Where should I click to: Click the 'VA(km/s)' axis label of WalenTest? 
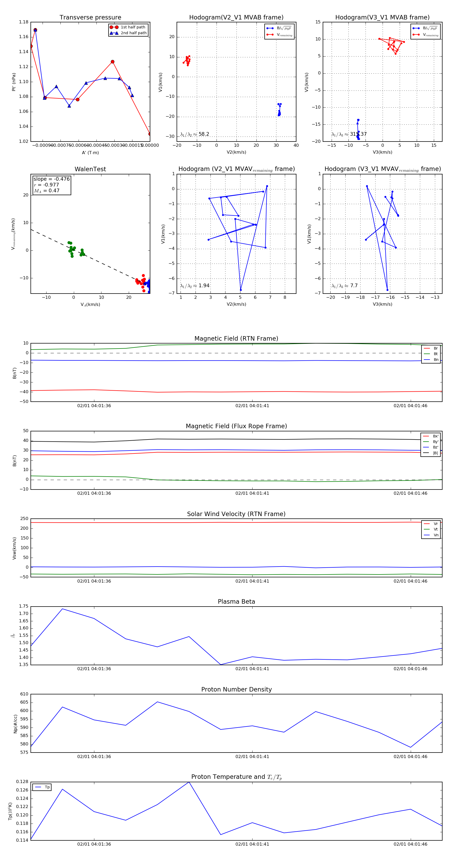tap(90, 305)
